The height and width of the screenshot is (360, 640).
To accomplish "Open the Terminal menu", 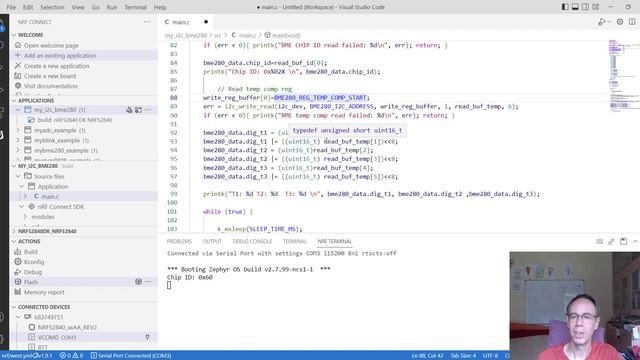I will [135, 7].
